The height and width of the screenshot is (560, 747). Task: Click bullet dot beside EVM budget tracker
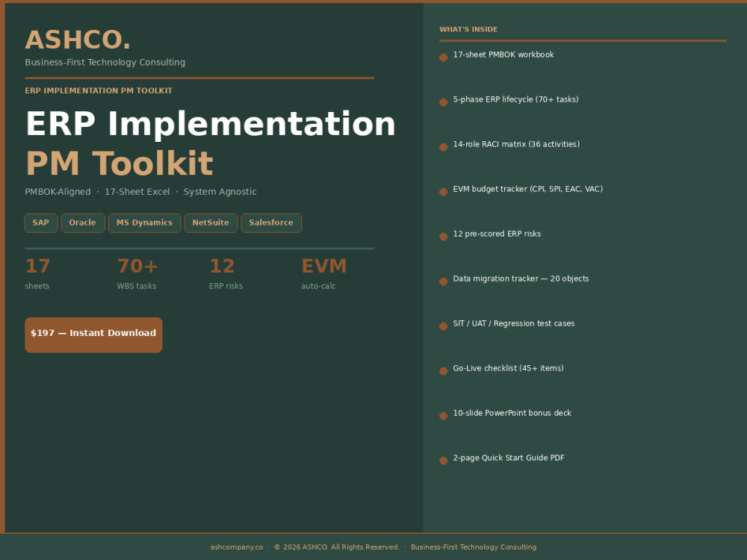(x=444, y=192)
